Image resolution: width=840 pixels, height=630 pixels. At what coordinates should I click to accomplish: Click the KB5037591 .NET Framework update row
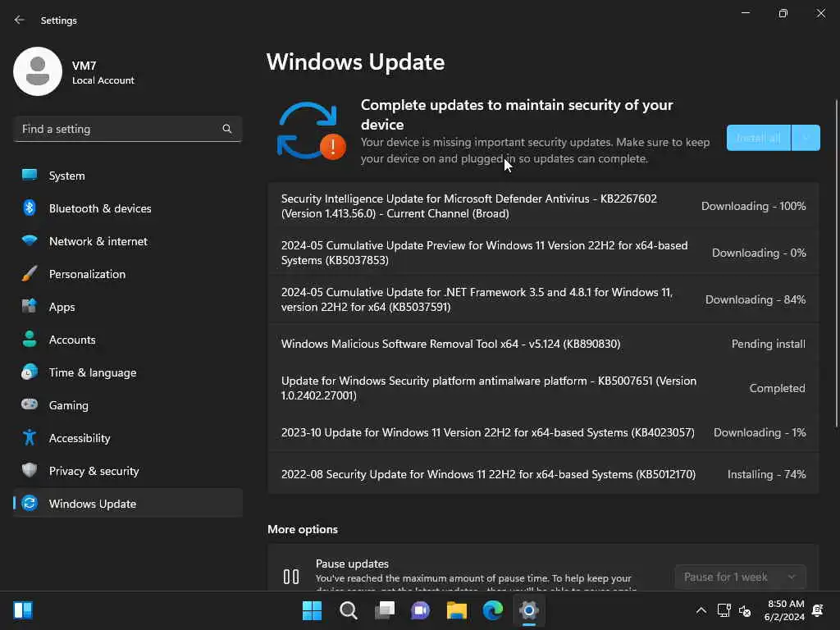(x=543, y=299)
